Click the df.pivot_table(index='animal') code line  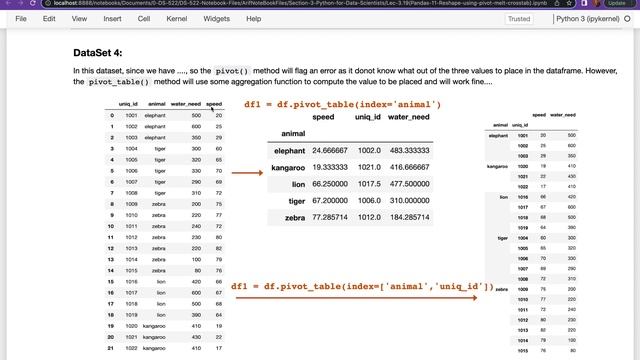click(342, 104)
